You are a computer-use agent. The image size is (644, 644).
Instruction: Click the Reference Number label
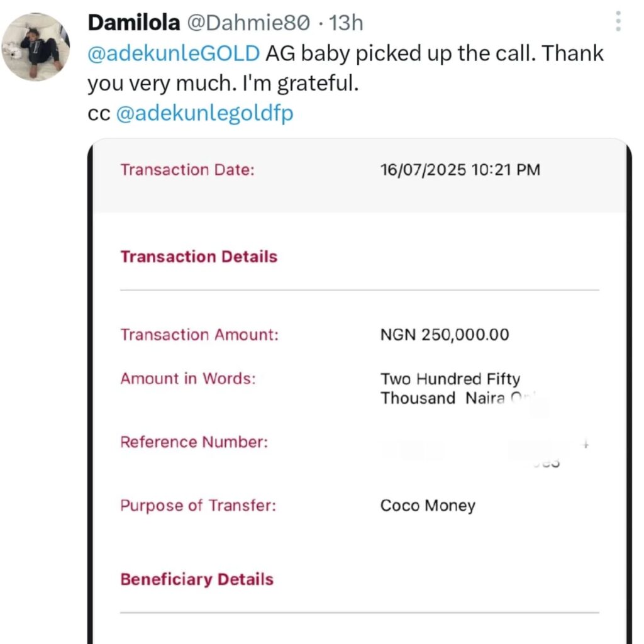[194, 442]
